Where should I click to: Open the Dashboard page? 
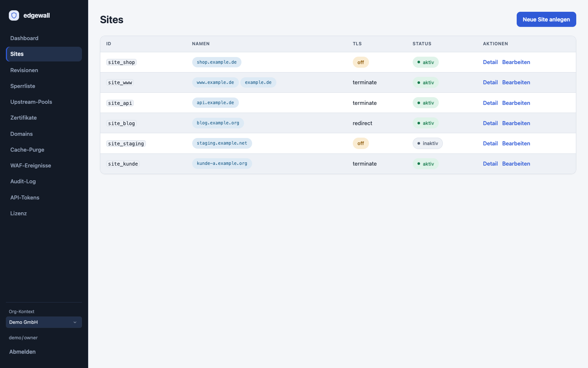(44, 38)
